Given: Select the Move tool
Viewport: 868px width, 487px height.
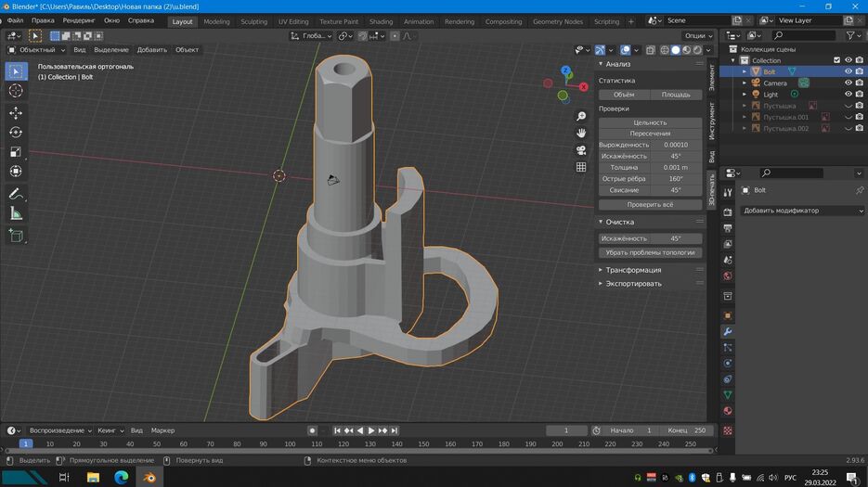Looking at the screenshot, I should [16, 113].
